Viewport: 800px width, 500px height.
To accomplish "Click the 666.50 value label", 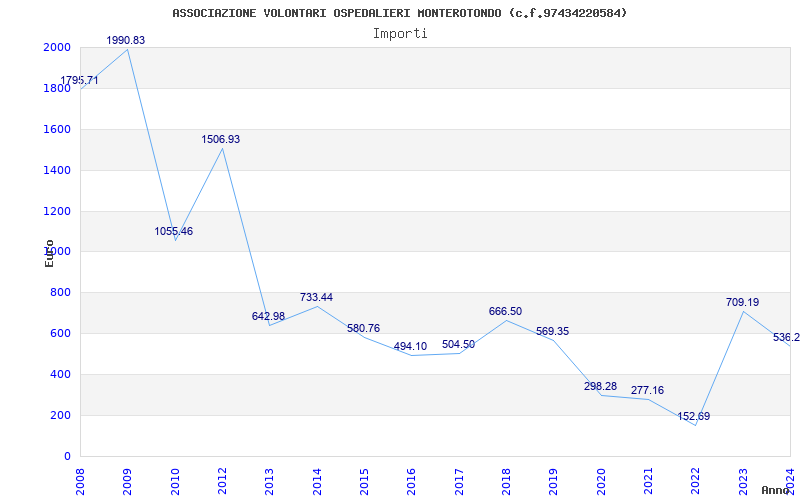I will 505,311.
